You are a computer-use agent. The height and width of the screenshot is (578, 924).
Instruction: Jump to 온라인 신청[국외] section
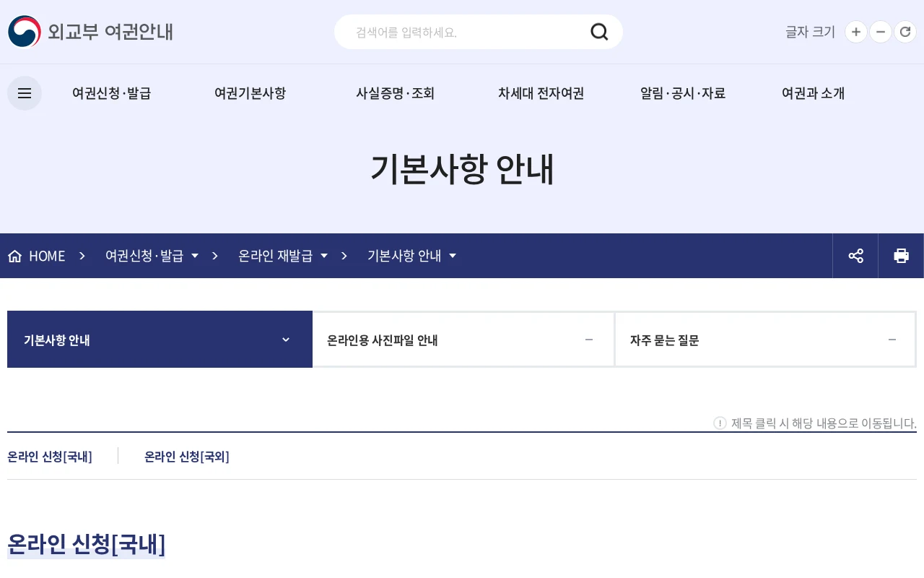[187, 457]
